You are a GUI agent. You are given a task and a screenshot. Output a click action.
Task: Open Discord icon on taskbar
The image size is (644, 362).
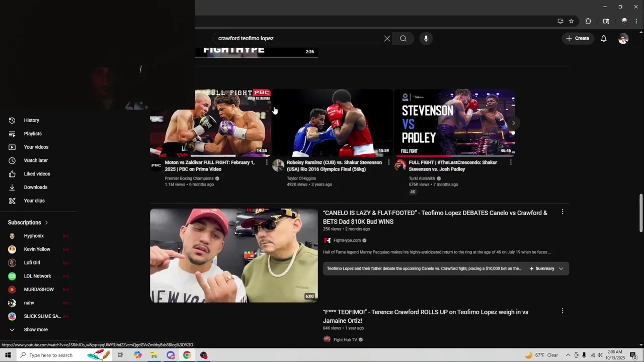[x=171, y=355]
